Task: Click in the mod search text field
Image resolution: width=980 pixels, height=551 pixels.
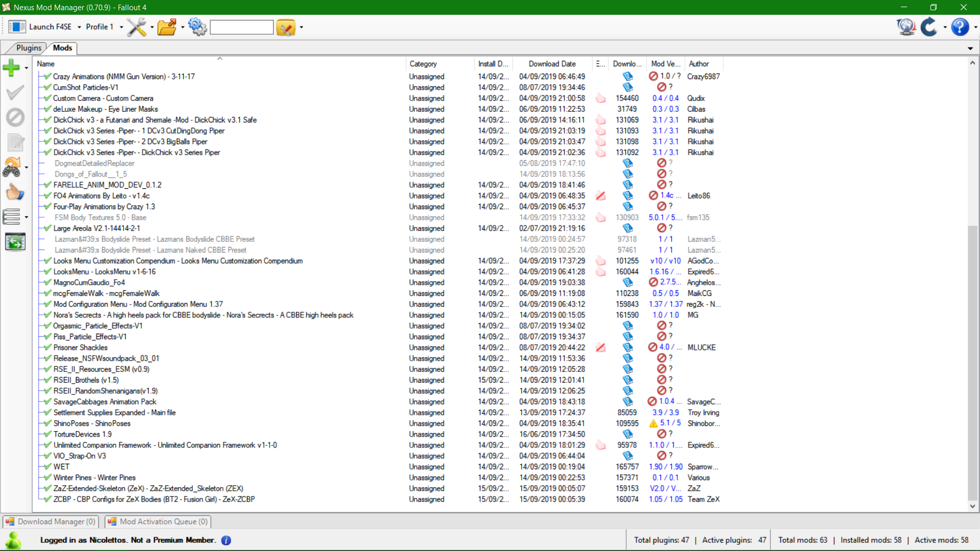Action: click(x=241, y=27)
